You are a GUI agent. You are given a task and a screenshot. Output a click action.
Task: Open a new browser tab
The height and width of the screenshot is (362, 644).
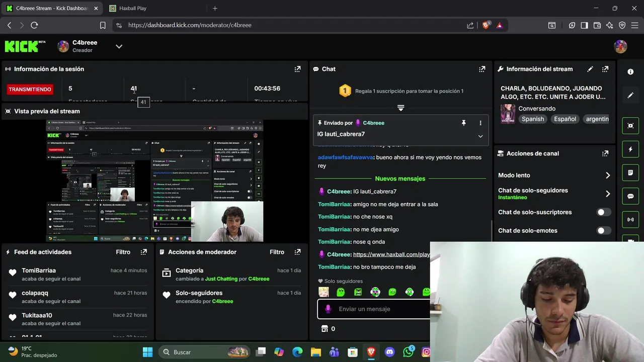(215, 8)
